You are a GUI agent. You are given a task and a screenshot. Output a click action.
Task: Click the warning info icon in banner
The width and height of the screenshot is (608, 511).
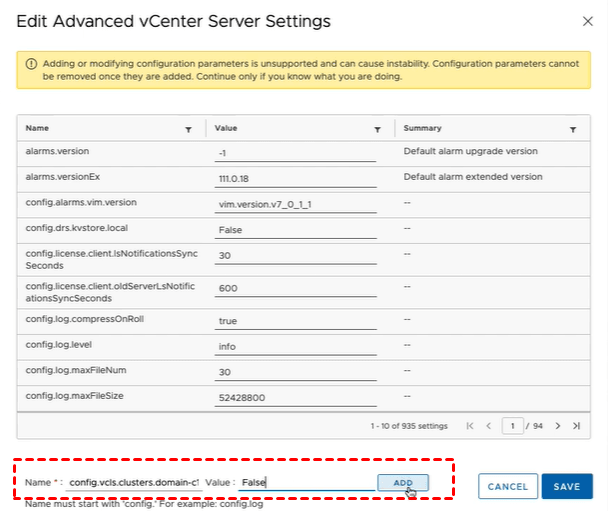[31, 64]
